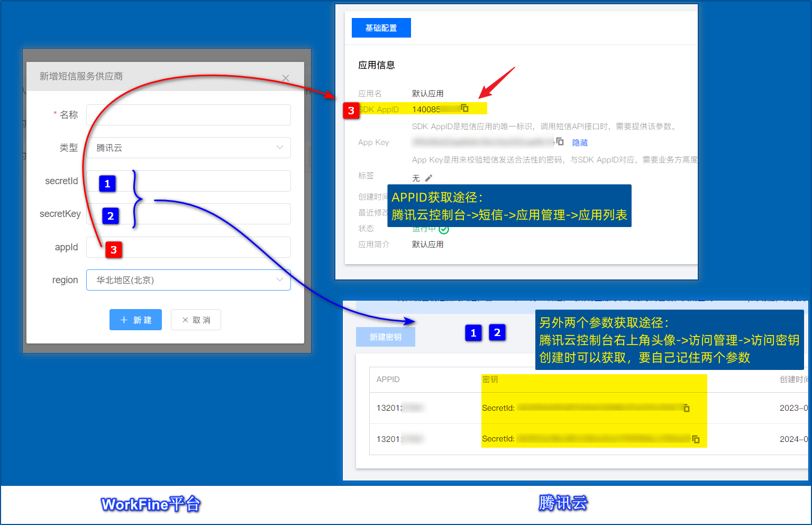The width and height of the screenshot is (812, 525).
Task: Copy the SDK AppID value icon
Action: pyautogui.click(x=464, y=108)
